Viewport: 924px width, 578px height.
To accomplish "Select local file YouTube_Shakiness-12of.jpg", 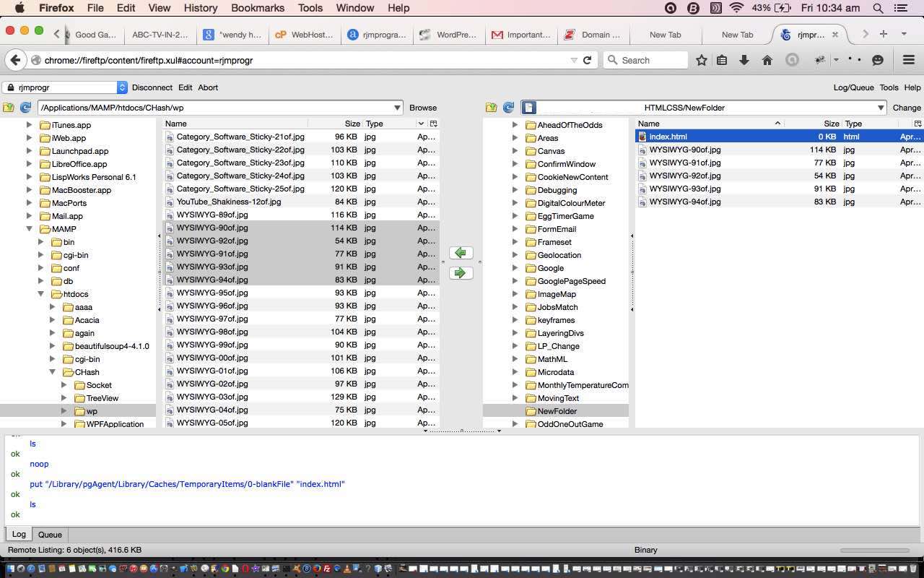I will tap(300, 202).
